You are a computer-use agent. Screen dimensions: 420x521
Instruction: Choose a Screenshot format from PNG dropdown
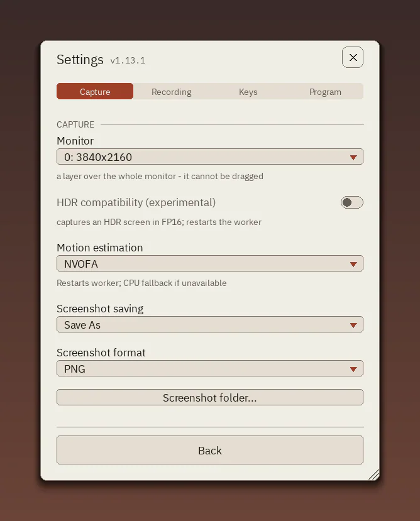click(x=210, y=368)
